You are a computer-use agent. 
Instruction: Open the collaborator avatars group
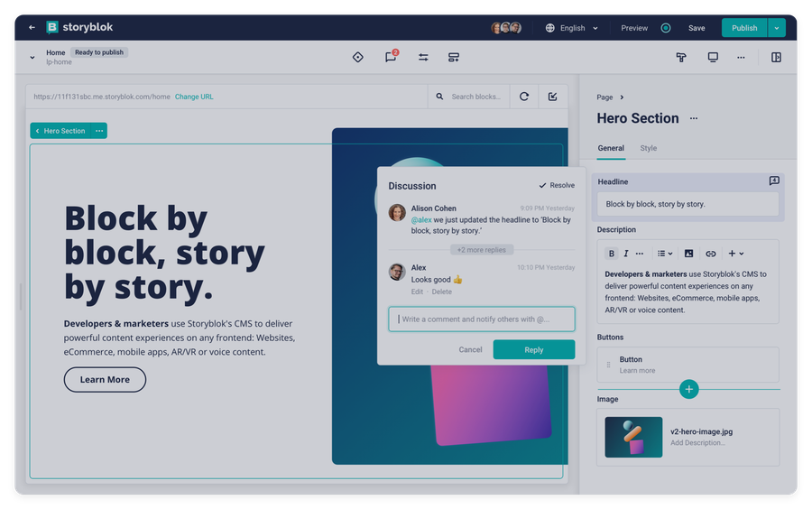tap(506, 28)
